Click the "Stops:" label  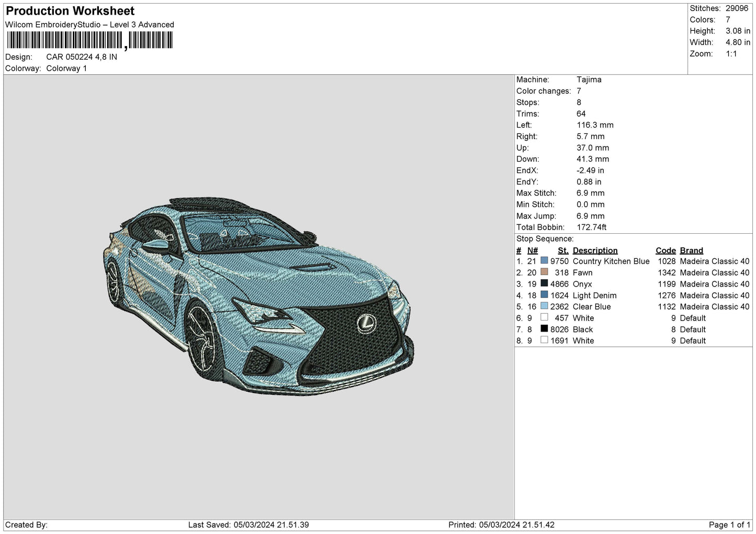[x=527, y=103]
